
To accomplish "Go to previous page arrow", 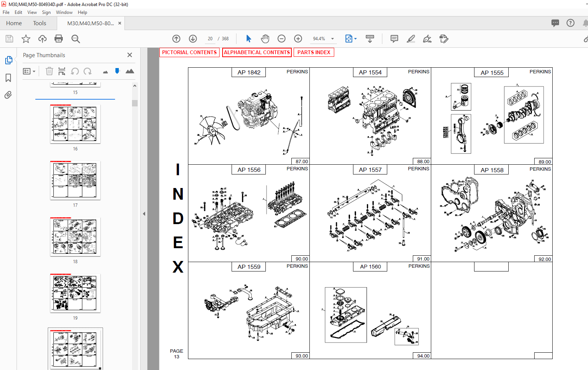I will tap(176, 39).
